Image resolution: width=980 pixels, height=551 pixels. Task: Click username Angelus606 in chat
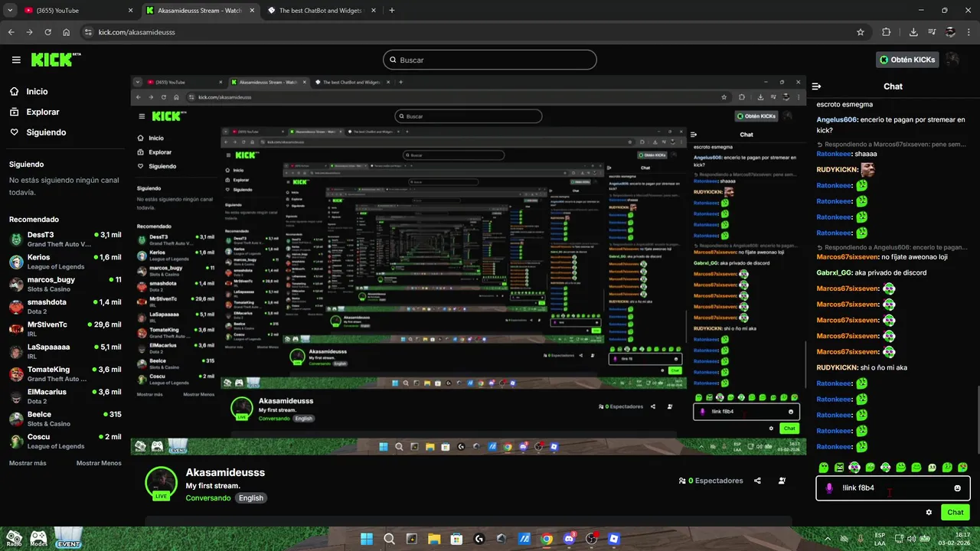(837, 119)
